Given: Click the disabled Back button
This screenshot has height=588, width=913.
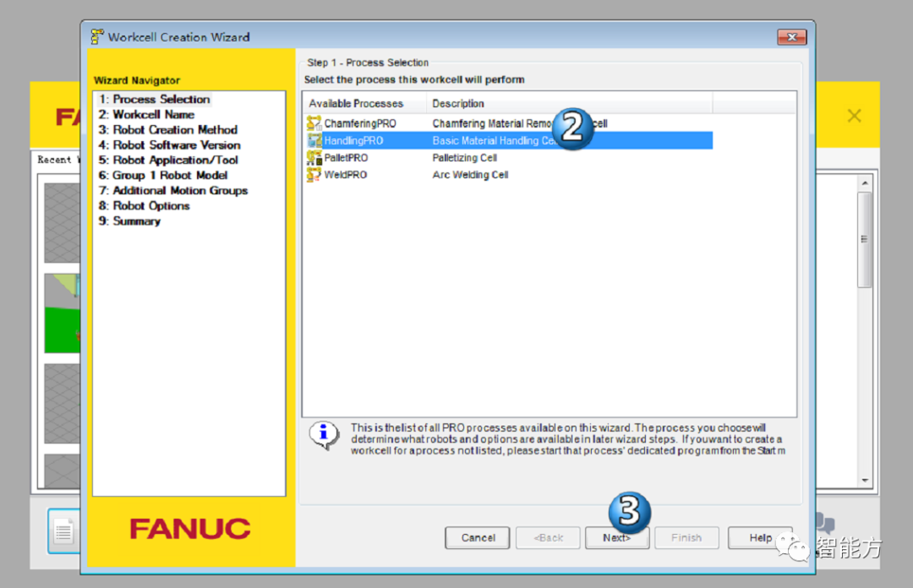Looking at the screenshot, I should click(548, 538).
